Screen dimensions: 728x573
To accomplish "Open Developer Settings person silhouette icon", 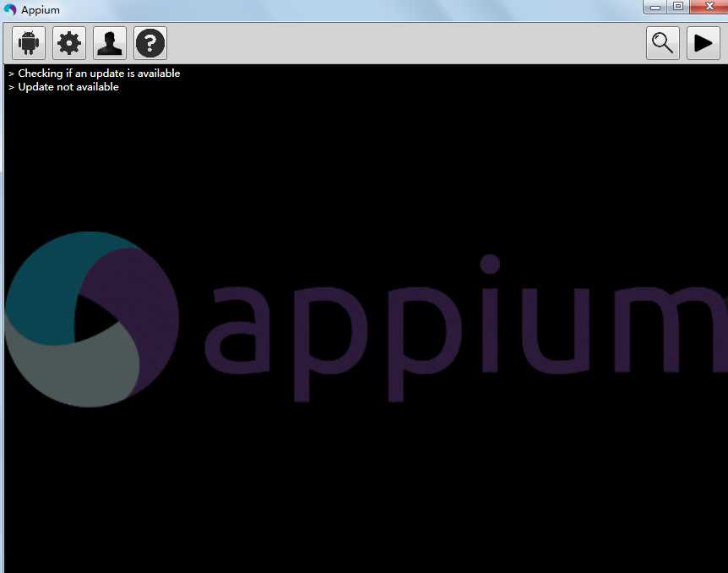I will (x=110, y=43).
